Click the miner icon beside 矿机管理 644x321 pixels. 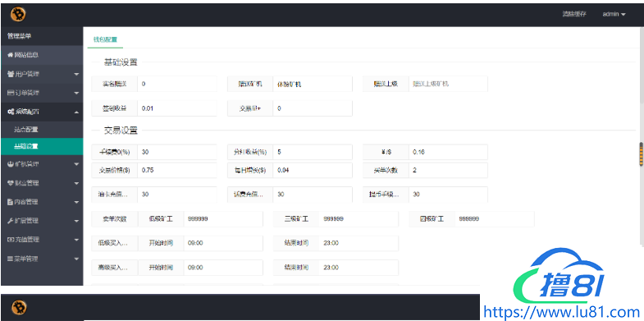click(x=11, y=164)
